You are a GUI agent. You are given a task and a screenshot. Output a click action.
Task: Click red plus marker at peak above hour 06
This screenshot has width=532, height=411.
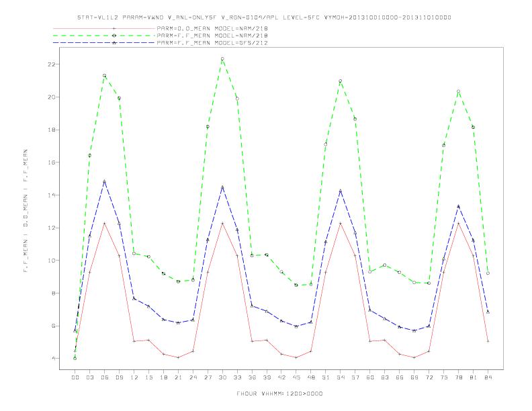coord(105,223)
